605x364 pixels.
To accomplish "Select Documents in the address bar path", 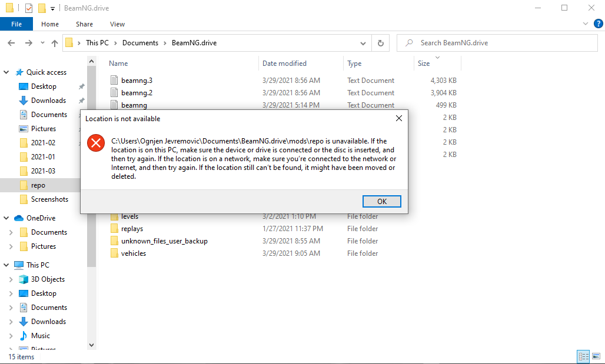I will coord(140,43).
